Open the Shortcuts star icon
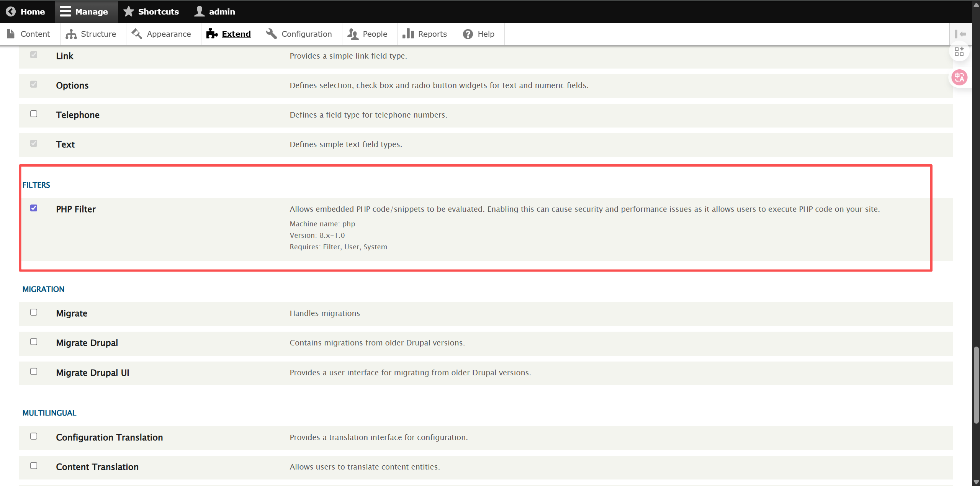 129,11
